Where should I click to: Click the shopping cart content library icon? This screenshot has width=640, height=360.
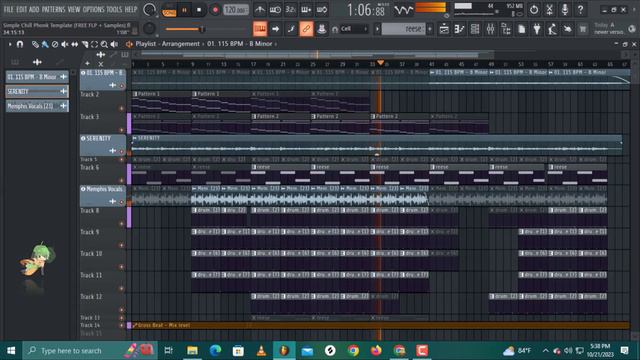pyautogui.click(x=583, y=29)
